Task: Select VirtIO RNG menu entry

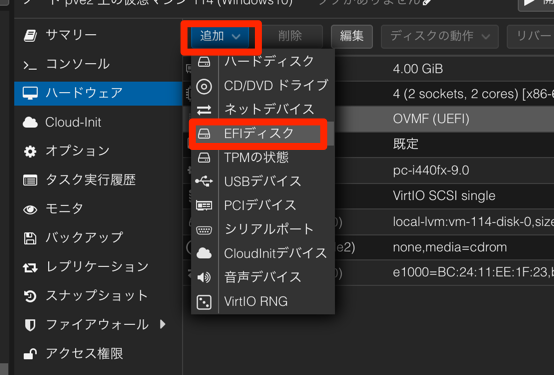Action: pyautogui.click(x=263, y=301)
